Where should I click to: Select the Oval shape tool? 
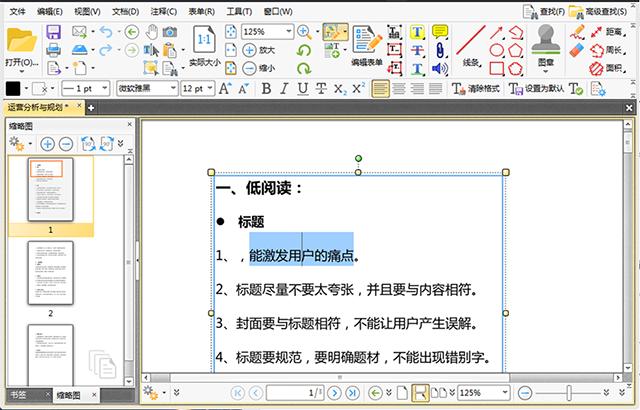pyautogui.click(x=496, y=50)
